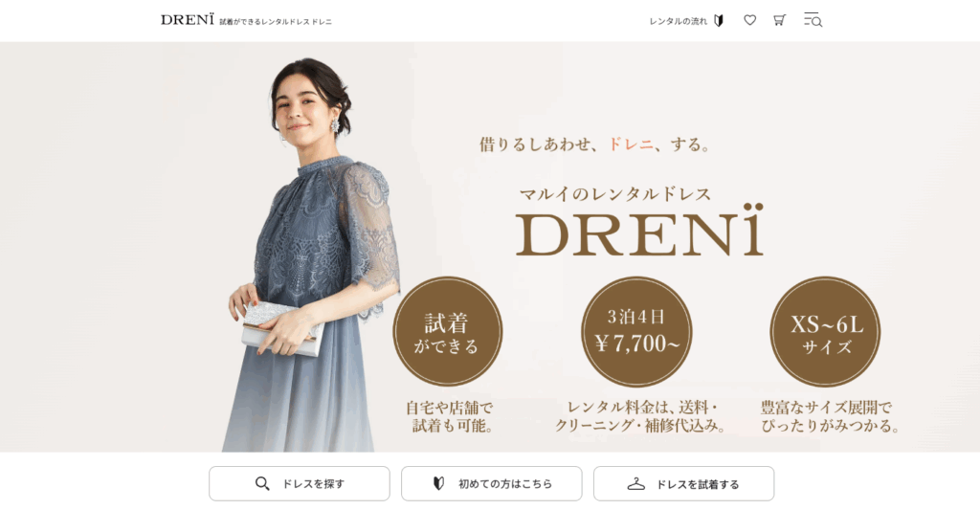Click the beginner mark icon in header
This screenshot has width=980, height=510.
[719, 21]
